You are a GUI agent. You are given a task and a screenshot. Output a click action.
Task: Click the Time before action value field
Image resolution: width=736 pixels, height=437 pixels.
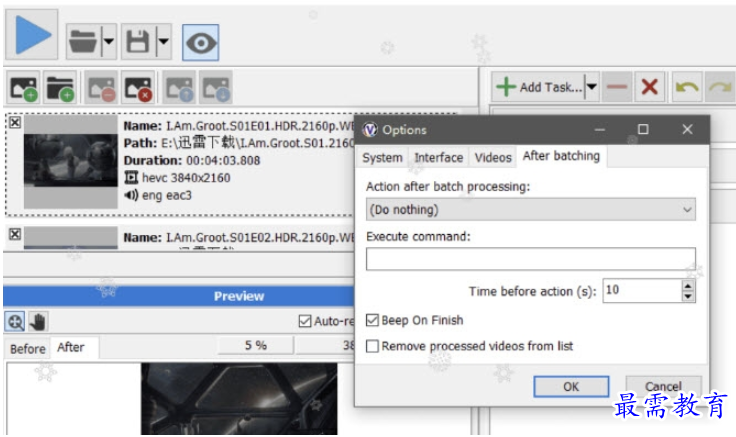[642, 291]
